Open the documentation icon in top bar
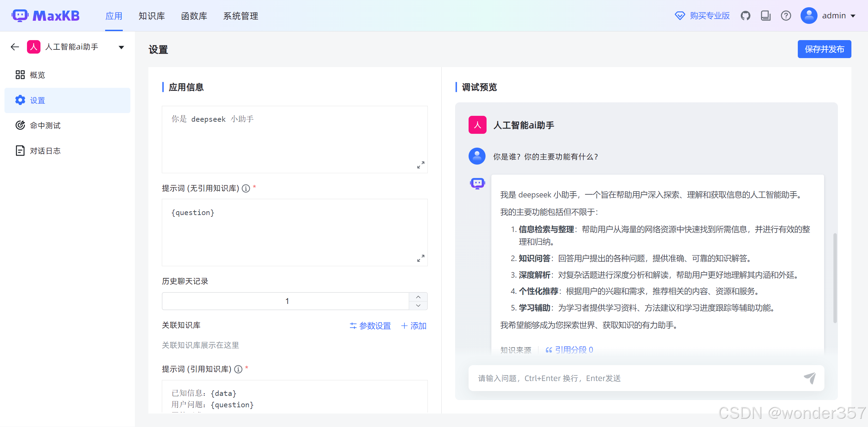Screen dimensions: 868x427 coord(766,16)
